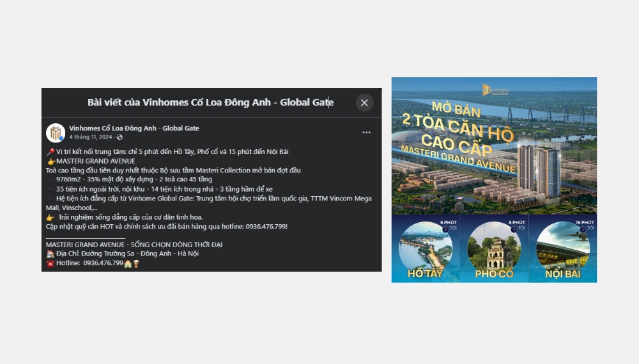Image resolution: width=639 pixels, height=364 pixels.
Task: Click the Hồ Tây circular photo
Action: [x=426, y=248]
